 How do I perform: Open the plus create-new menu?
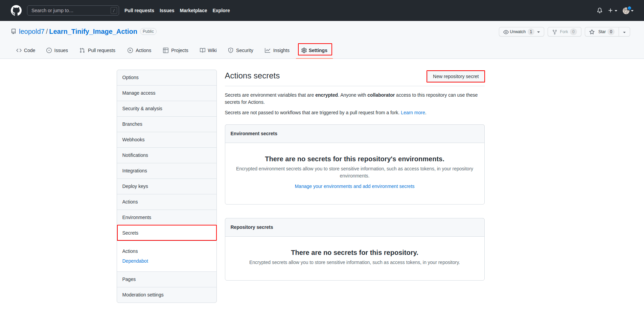(612, 10)
